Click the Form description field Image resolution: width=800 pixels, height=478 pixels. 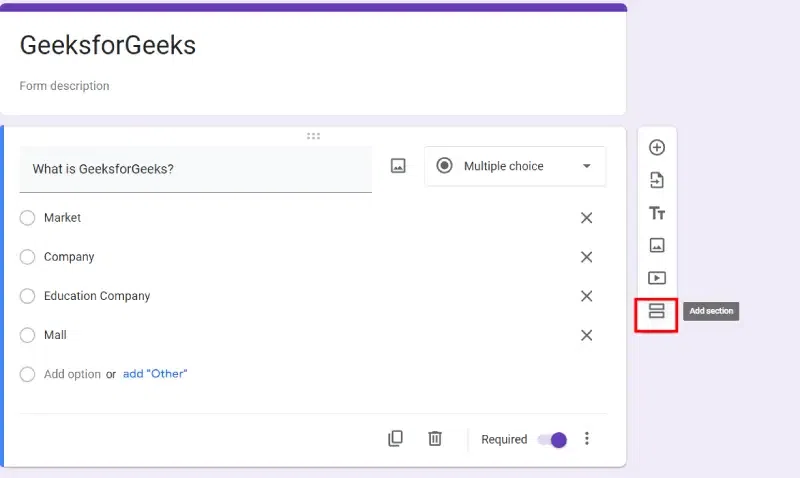64,86
